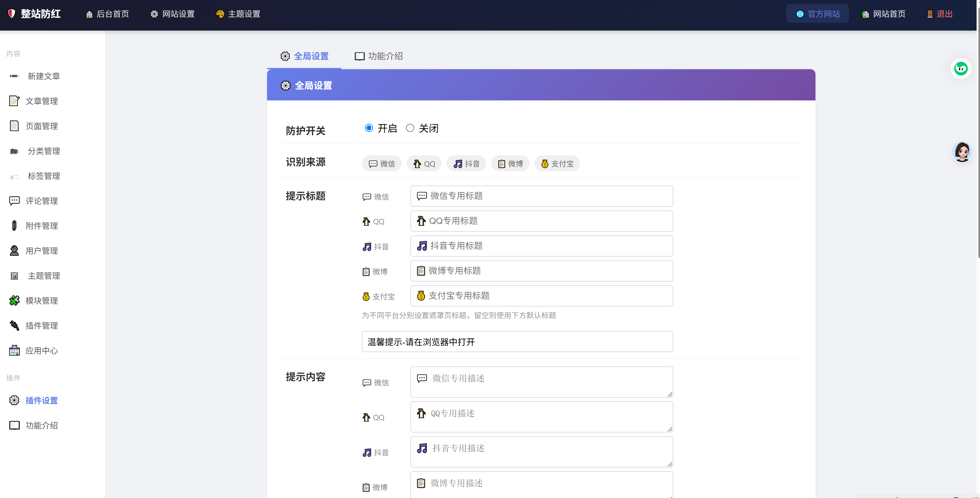Focus the QQ专用描述 textarea
The height and width of the screenshot is (498, 980).
[x=542, y=417]
